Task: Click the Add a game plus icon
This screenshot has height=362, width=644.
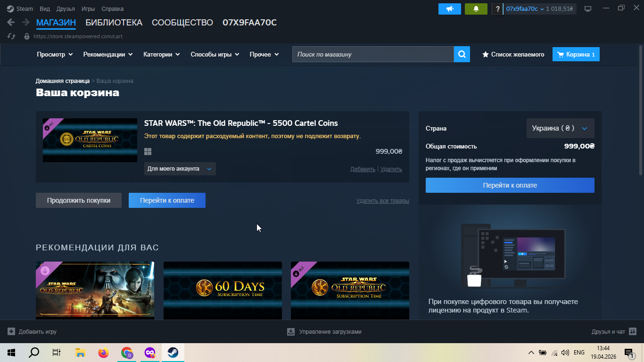Action: (11, 332)
